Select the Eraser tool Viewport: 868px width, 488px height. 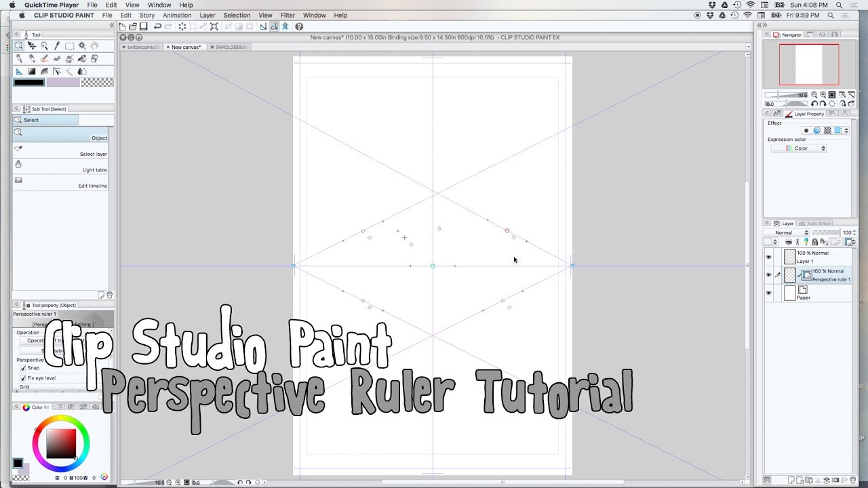pos(94,58)
